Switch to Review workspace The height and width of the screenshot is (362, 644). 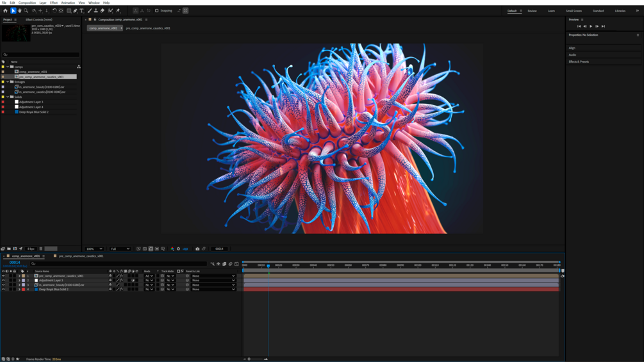coord(532,11)
